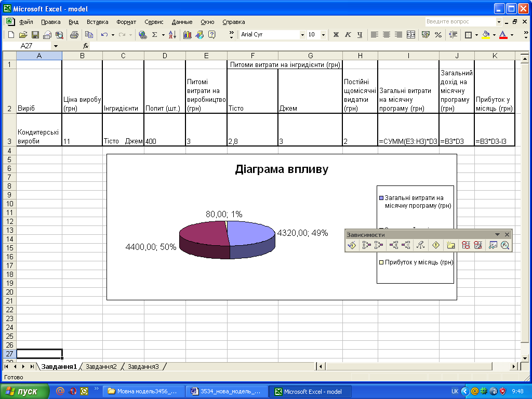The width and height of the screenshot is (532, 399).
Task: Create a new workbook with New icon
Action: [11, 35]
